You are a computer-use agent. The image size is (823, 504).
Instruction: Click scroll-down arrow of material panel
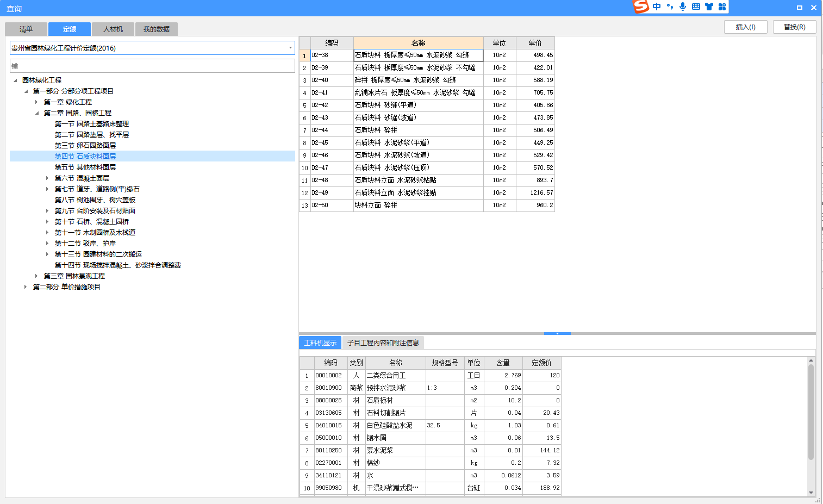(x=811, y=493)
